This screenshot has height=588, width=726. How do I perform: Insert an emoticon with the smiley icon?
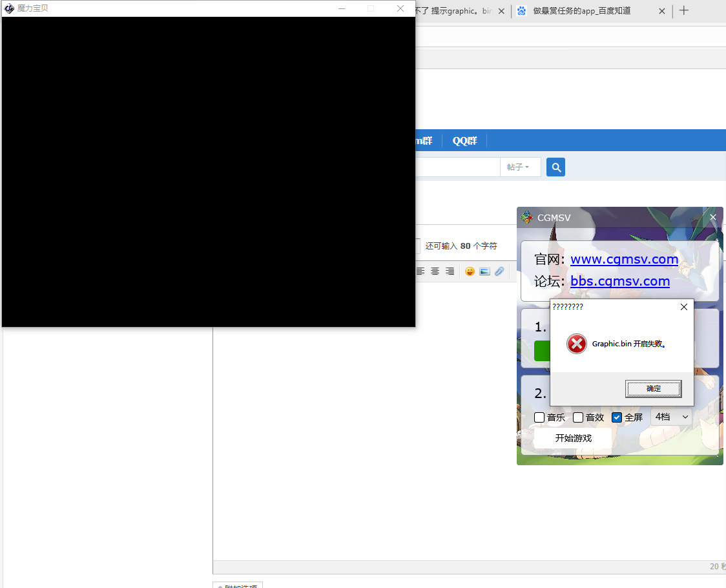pos(470,271)
